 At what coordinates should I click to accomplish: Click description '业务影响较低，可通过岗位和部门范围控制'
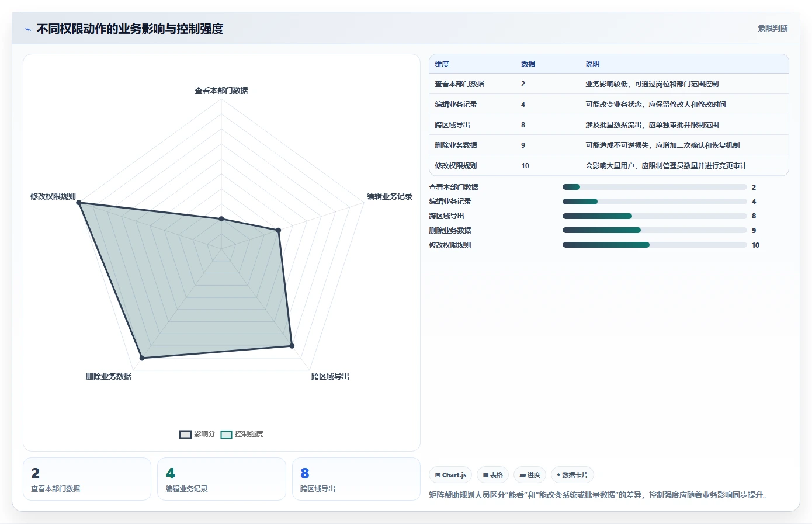click(x=652, y=84)
